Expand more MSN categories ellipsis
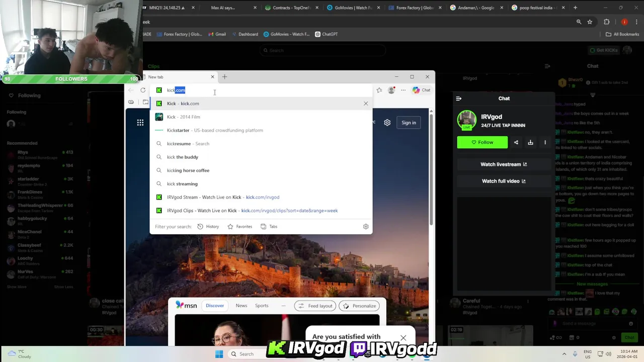The height and width of the screenshot is (362, 644). click(283, 306)
